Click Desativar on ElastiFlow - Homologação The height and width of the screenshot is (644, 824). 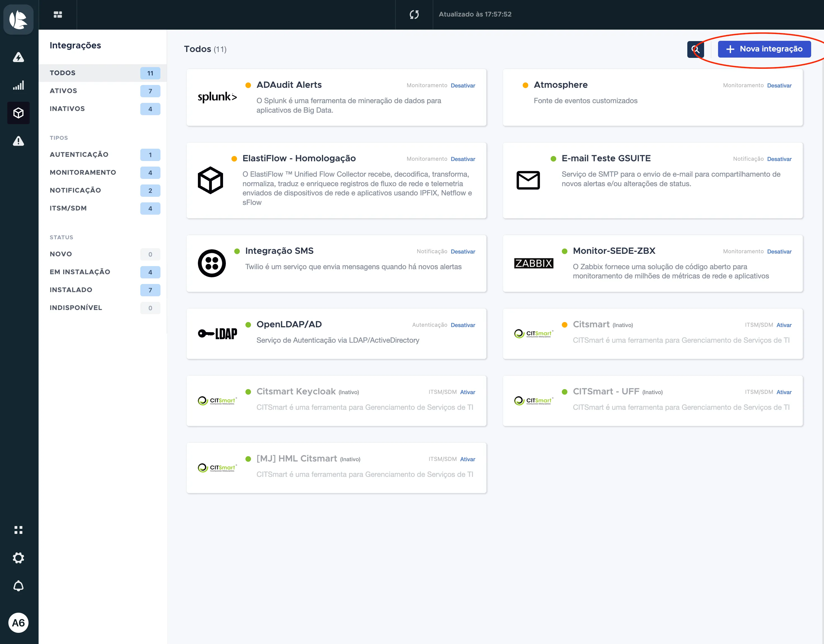coord(463,159)
